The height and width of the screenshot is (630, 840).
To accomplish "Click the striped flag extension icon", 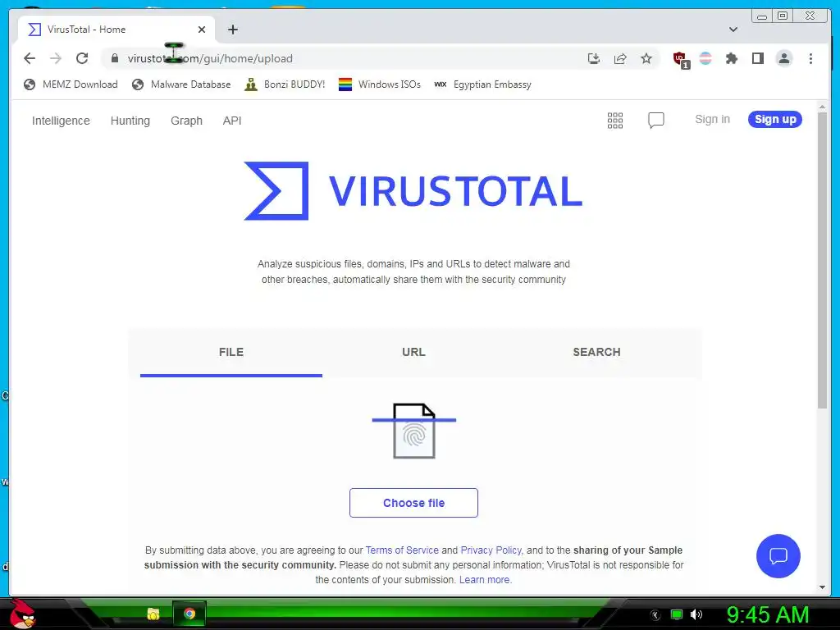I will (705, 58).
